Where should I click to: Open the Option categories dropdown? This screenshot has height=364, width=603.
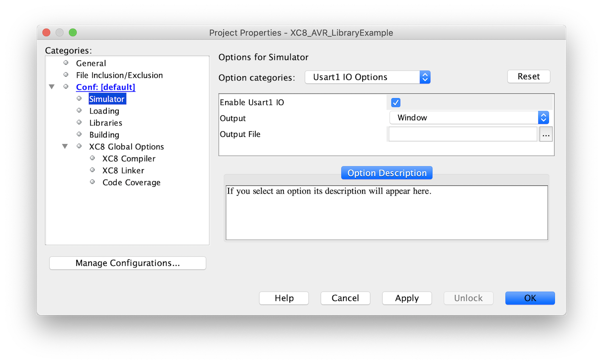pos(368,77)
